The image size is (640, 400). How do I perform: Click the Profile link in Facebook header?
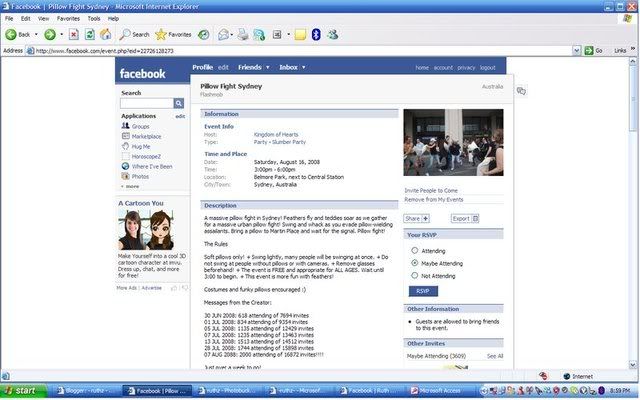(x=202, y=67)
